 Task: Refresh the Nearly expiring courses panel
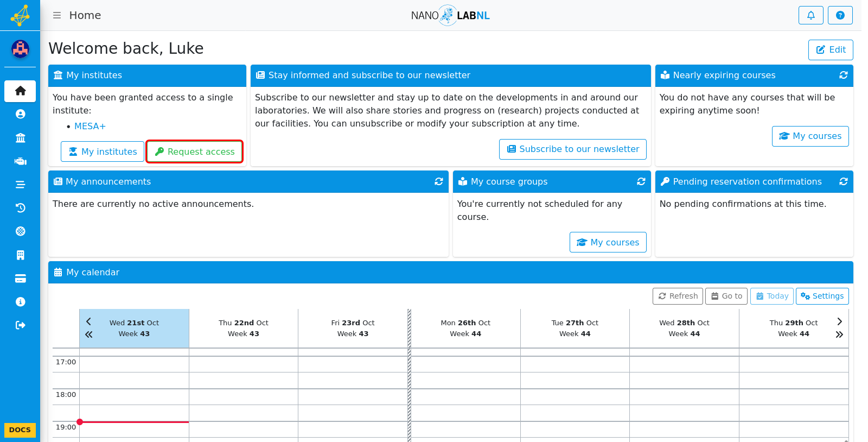[843, 75]
